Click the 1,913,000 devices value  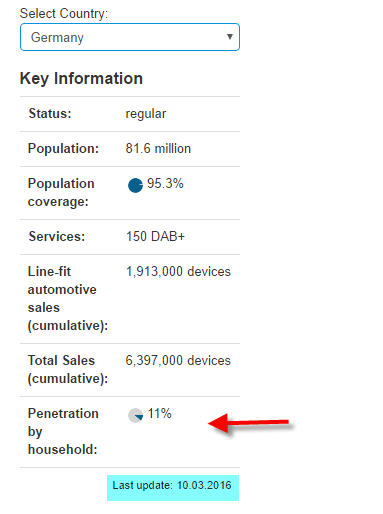(x=178, y=271)
